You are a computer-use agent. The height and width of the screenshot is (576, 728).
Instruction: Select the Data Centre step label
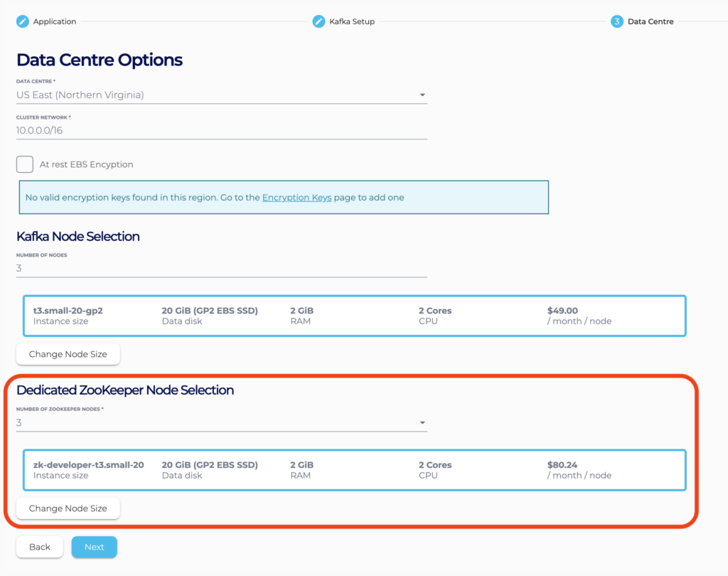(x=651, y=22)
